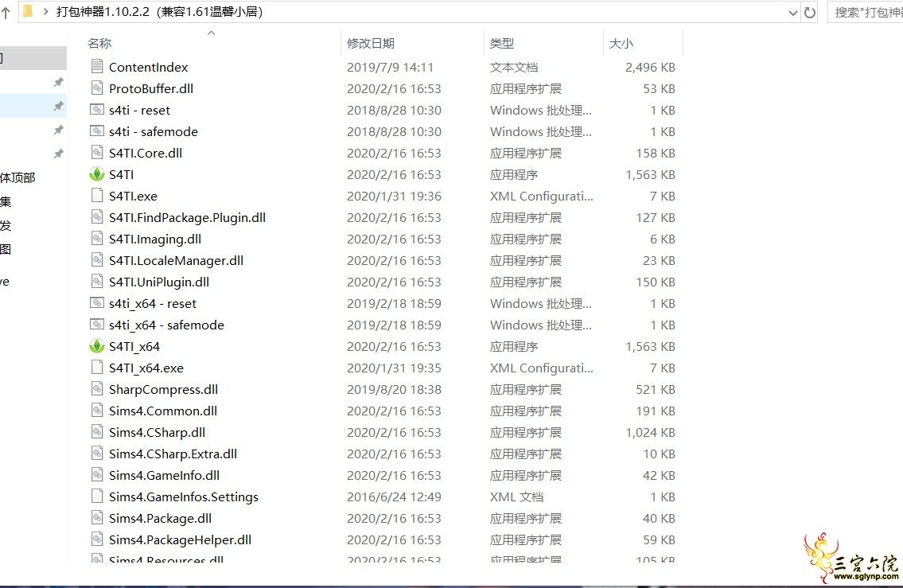Click the Sims4.GameInfos.Settings file icon
This screenshot has width=903, height=588.
click(97, 496)
